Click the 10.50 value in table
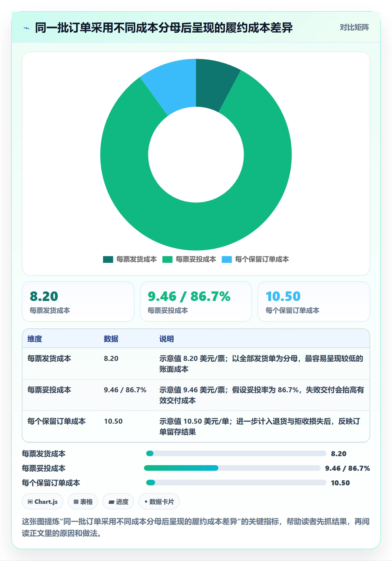 click(x=113, y=421)
